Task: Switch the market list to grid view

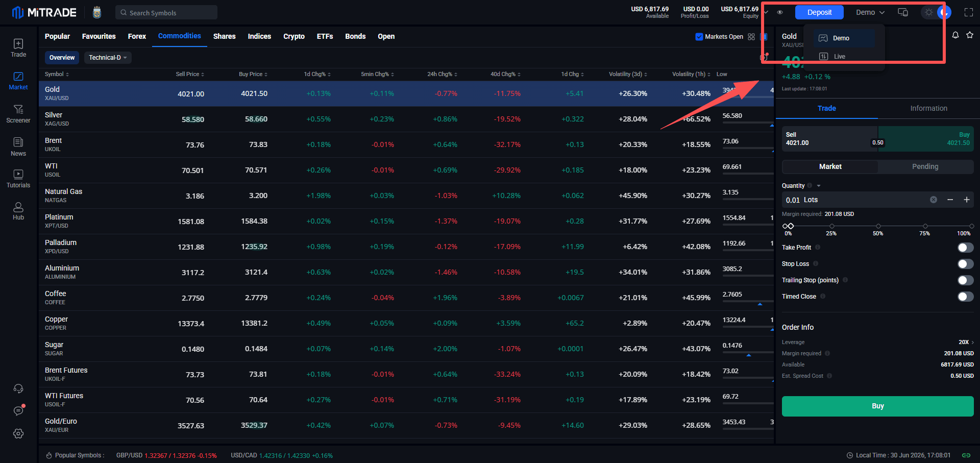Action: (x=751, y=37)
